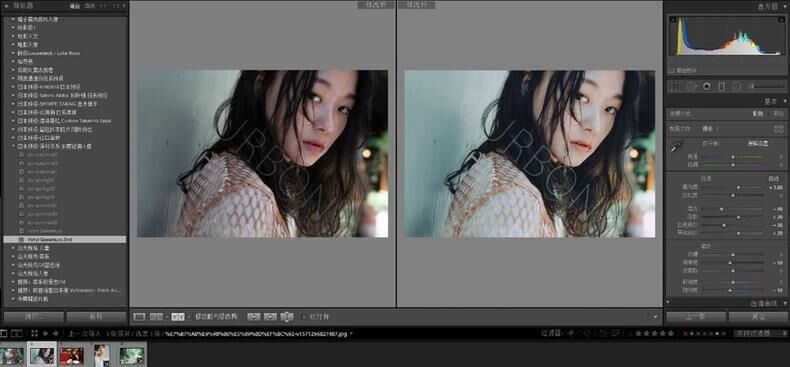Select the crop overlay tool icon
Image resolution: width=790 pixels, height=367 pixels.
[x=676, y=87]
